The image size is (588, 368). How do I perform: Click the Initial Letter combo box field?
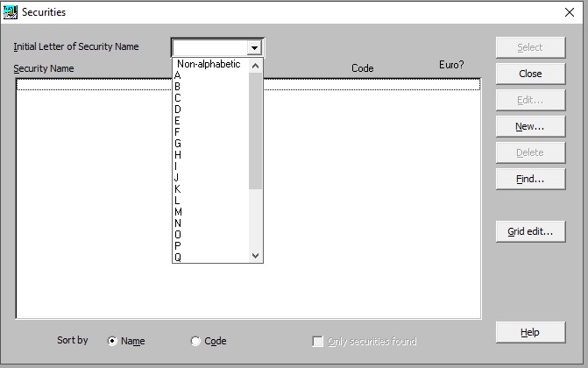(x=209, y=48)
